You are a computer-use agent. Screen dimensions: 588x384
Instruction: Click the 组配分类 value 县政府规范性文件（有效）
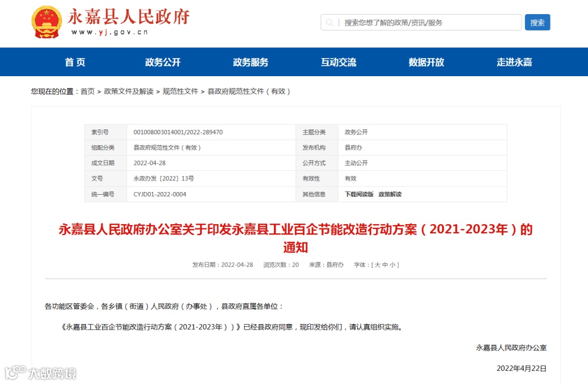[167, 147]
